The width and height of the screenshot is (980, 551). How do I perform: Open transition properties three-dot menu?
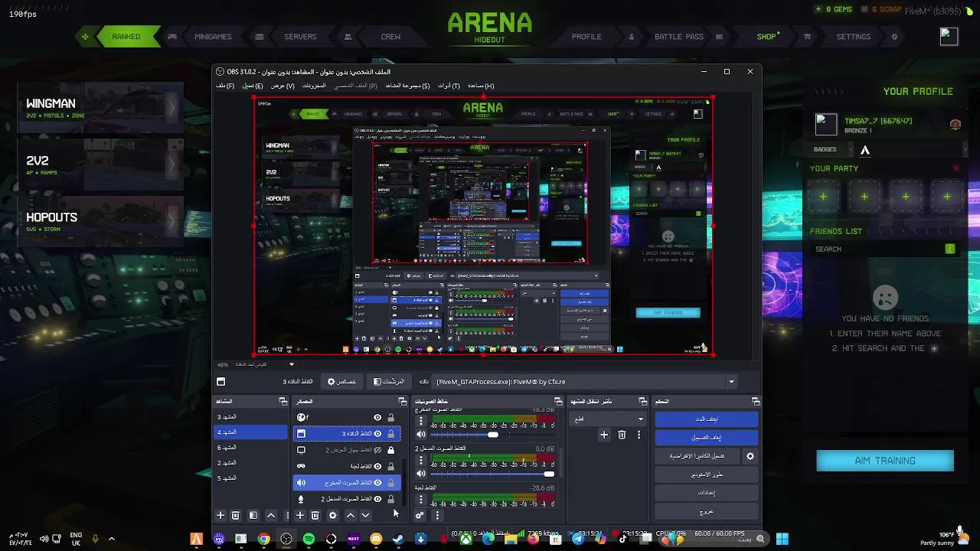tap(639, 435)
